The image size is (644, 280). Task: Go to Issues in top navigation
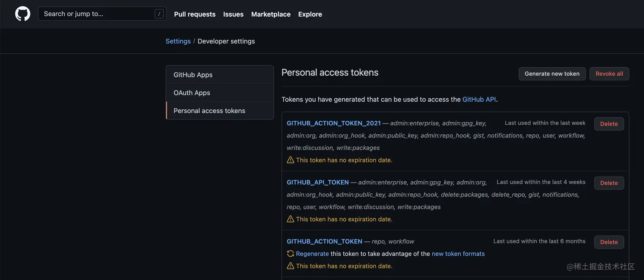tap(233, 14)
